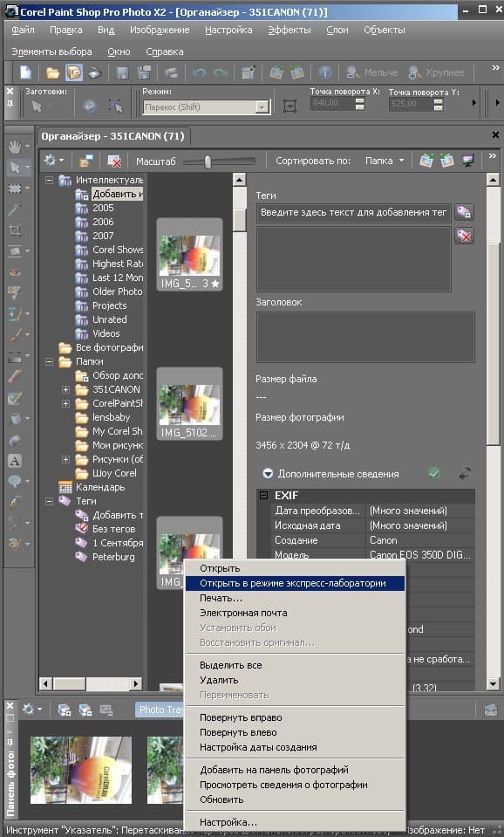This screenshot has height=837, width=504.
Task: Choose Открыть в режиме экспресс-лаборатории
Action: [295, 583]
